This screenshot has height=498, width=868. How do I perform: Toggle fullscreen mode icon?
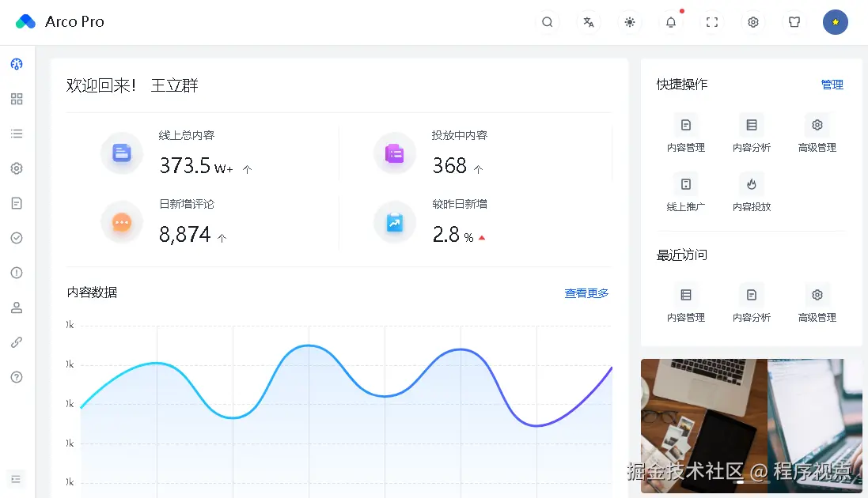(712, 22)
